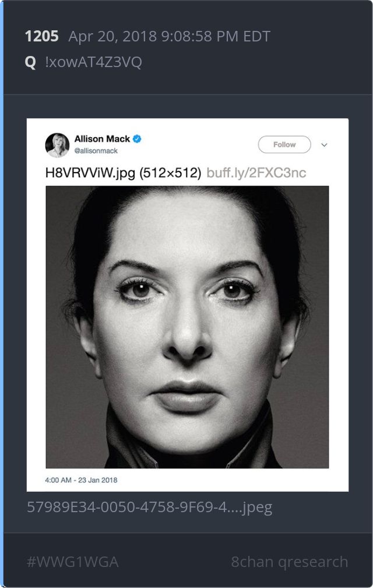Click the blue verified badge icon

pos(137,139)
